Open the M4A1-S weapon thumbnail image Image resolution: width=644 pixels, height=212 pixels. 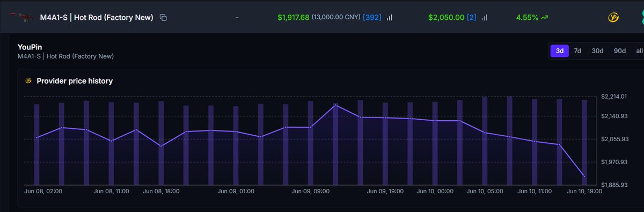pyautogui.click(x=20, y=17)
